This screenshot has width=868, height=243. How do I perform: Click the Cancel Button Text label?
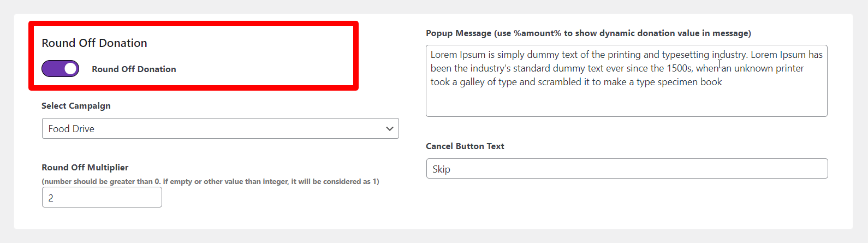click(465, 146)
